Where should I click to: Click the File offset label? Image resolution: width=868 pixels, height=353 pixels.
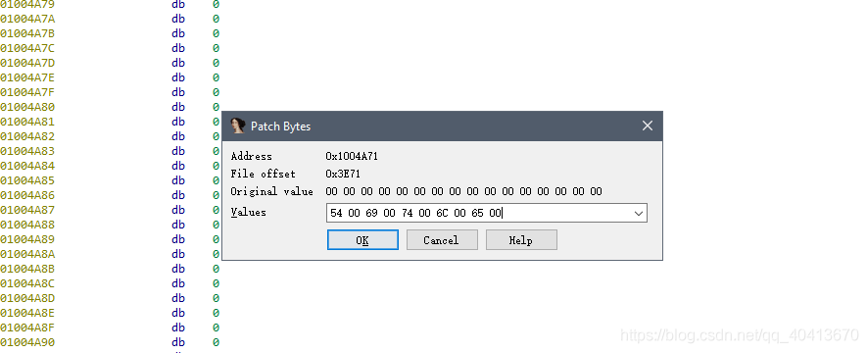coord(263,174)
